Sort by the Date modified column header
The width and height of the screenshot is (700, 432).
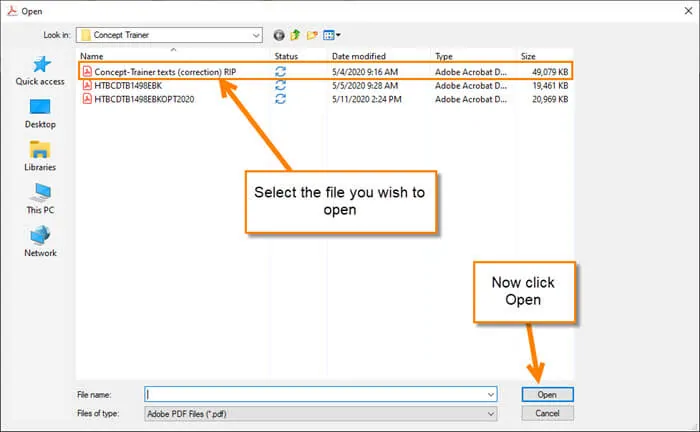click(x=358, y=56)
